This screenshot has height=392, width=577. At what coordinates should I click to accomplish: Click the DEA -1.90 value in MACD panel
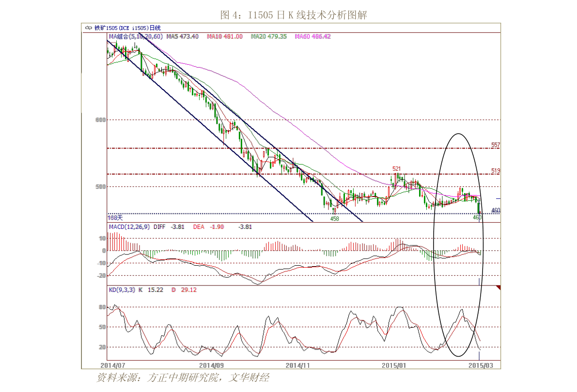pos(208,226)
